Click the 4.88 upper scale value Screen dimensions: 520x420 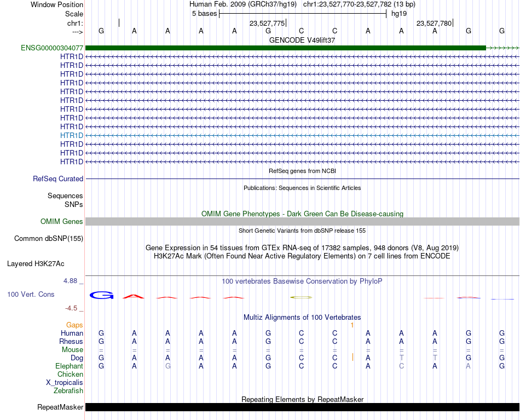70,281
